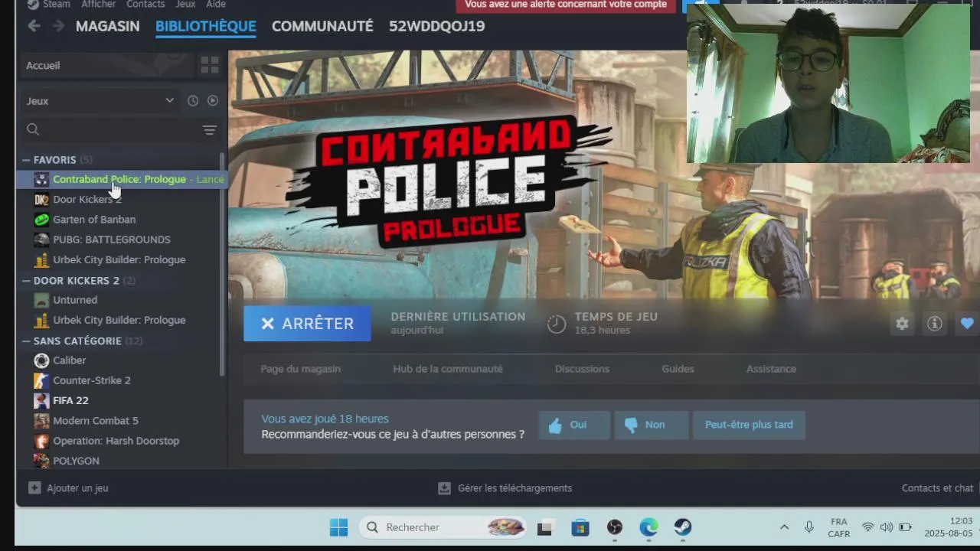The image size is (980, 551).
Task: Open recent activity clock filter
Action: coord(193,100)
